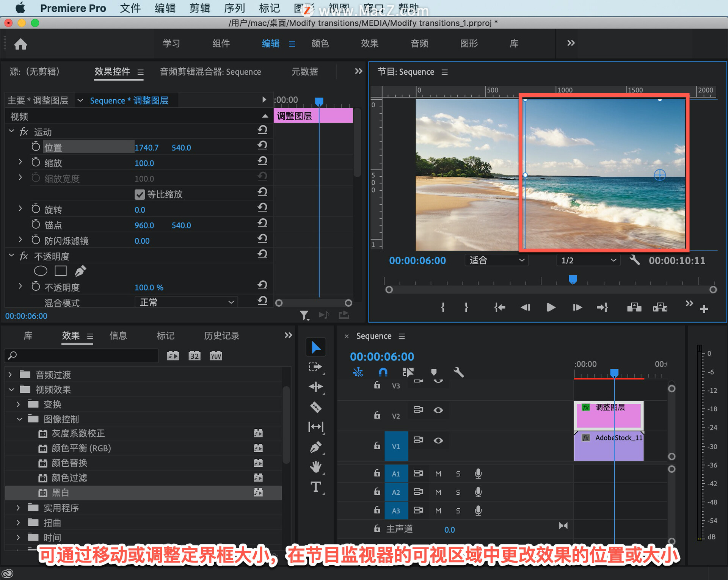Click the Home icon

coord(20,44)
